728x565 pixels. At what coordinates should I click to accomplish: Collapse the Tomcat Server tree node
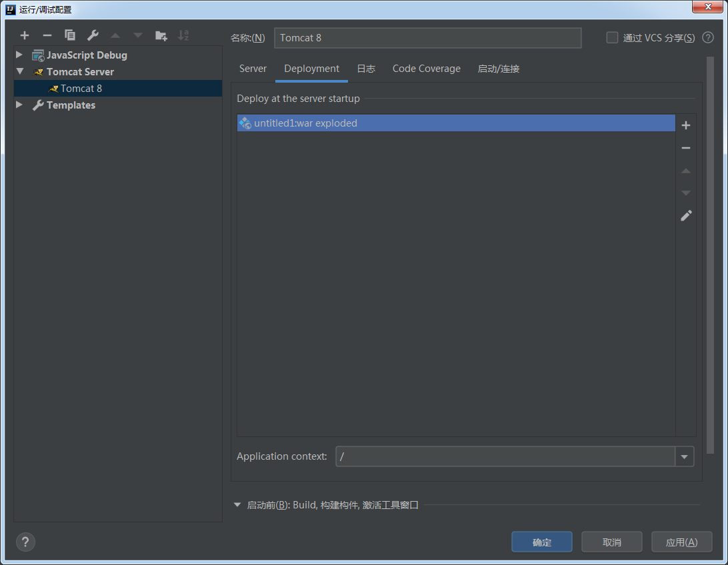click(x=19, y=71)
